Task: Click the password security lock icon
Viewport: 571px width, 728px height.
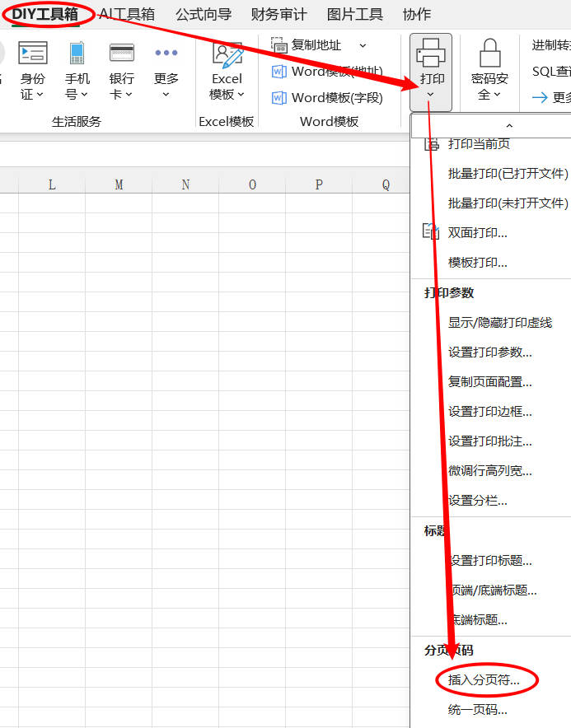Action: [x=489, y=53]
